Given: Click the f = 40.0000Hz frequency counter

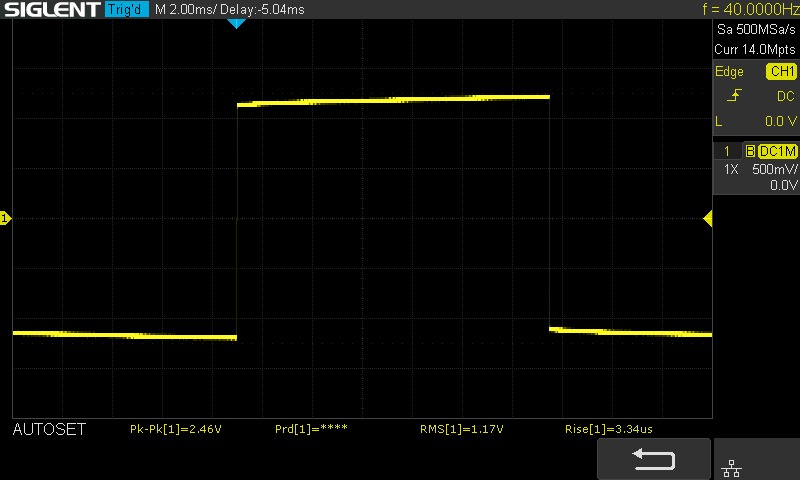Looking at the screenshot, I should coord(751,9).
